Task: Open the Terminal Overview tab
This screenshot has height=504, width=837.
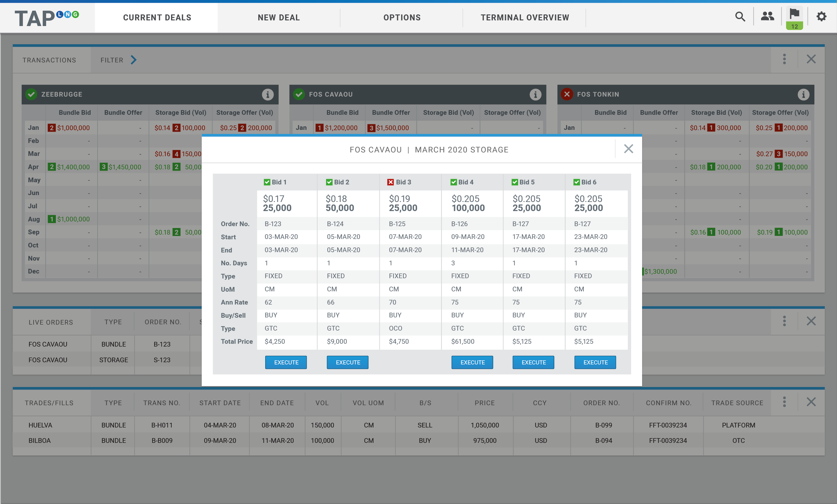Action: tap(524, 18)
